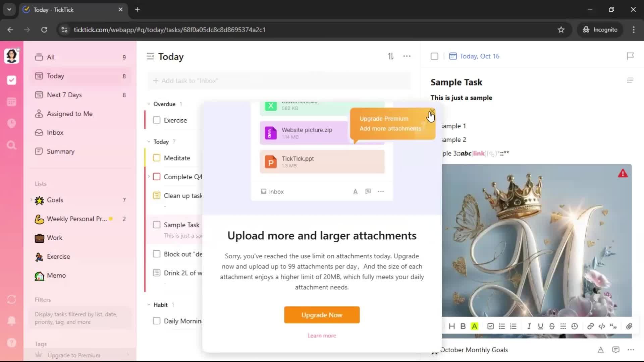Open the calendar view in left sidebar
Screen dimensions: 644x362
coord(12,102)
